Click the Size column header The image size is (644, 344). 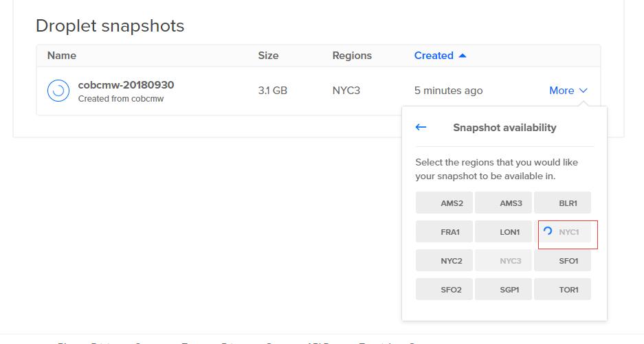[x=268, y=56]
